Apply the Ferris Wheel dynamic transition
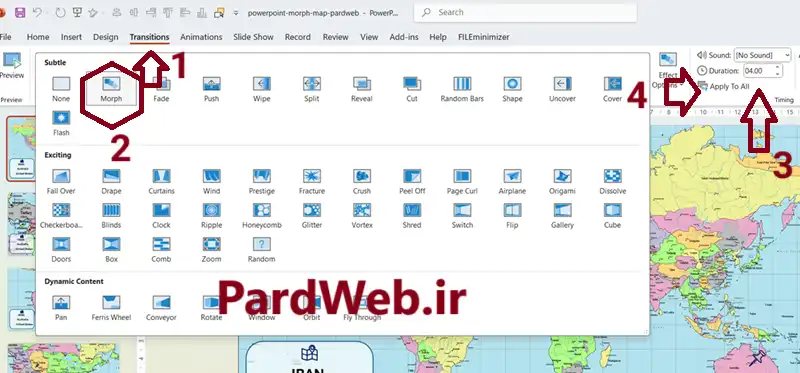 coord(111,308)
